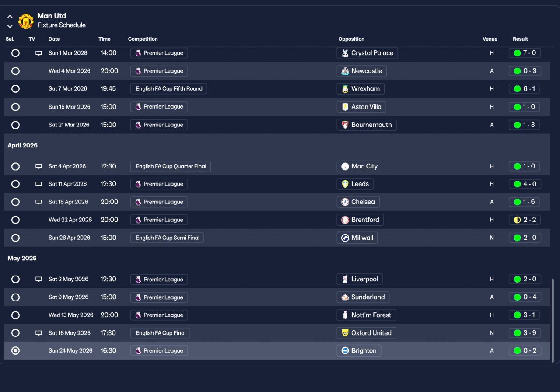Click the Man City club crest
Image resolution: width=560 pixels, height=392 pixels.
tap(345, 166)
